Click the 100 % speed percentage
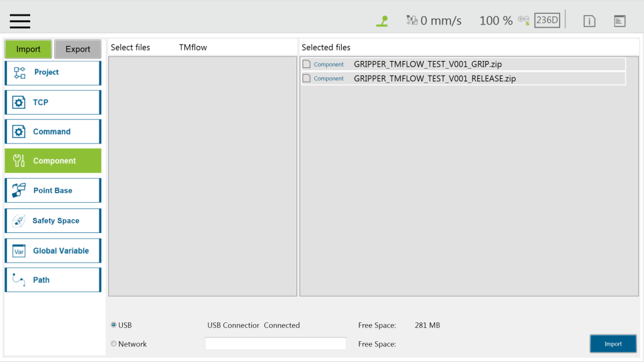Screen dimensions: 644x362 coord(496,21)
